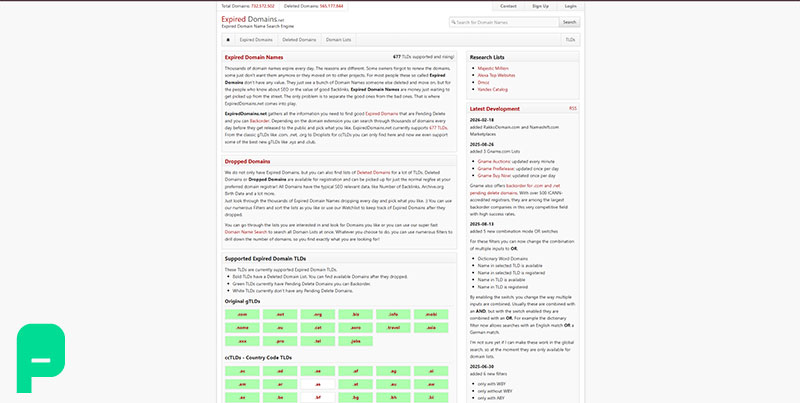The height and width of the screenshot is (403, 800).
Task: Open the Deleted Domains nav tab
Action: (299, 40)
